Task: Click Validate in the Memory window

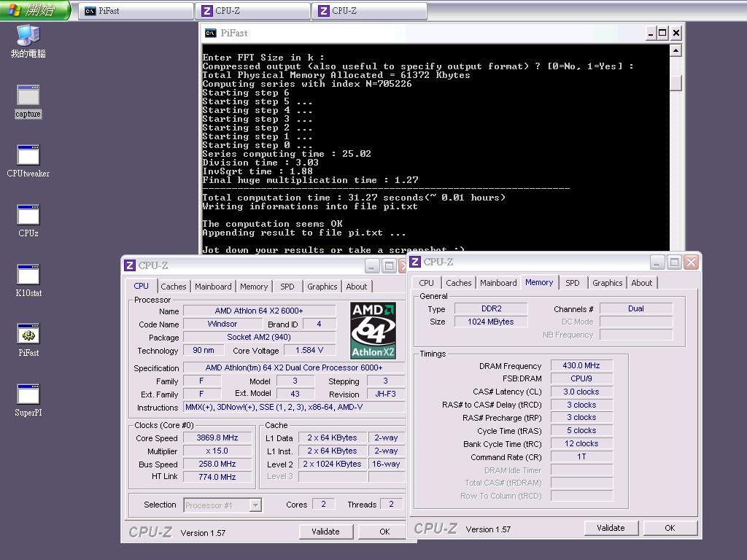Action: pyautogui.click(x=611, y=528)
